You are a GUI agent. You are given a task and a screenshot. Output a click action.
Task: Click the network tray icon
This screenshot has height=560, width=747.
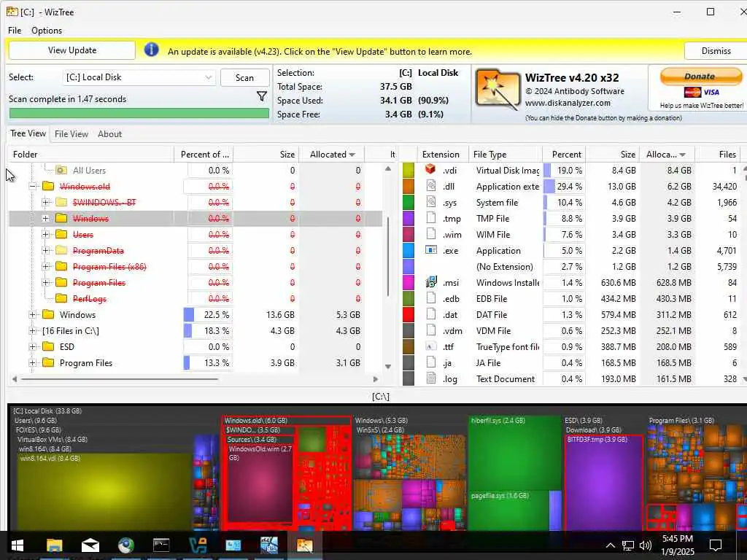click(x=628, y=545)
